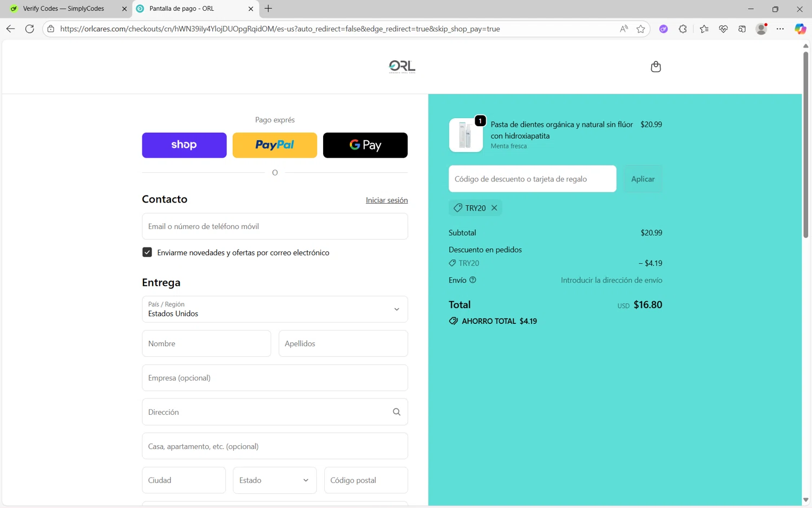Close the Pantalla de pago tab
This screenshot has width=812, height=508.
point(251,9)
